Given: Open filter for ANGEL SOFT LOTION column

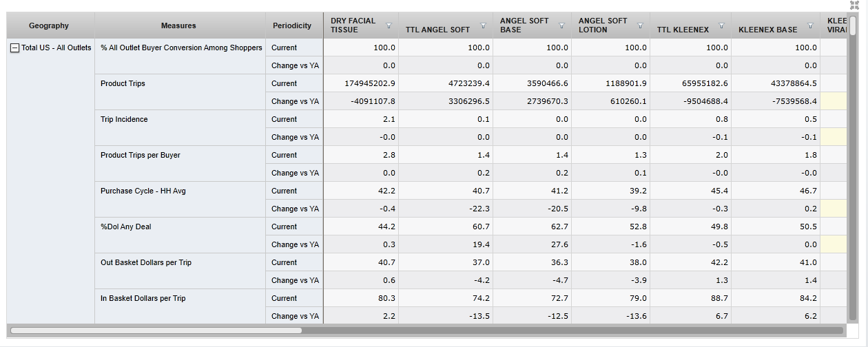Looking at the screenshot, I should point(641,25).
